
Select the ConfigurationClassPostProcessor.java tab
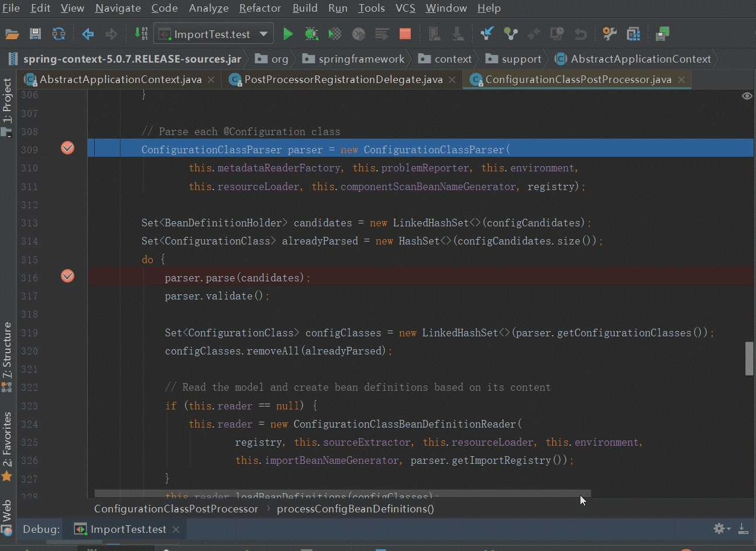click(x=578, y=80)
